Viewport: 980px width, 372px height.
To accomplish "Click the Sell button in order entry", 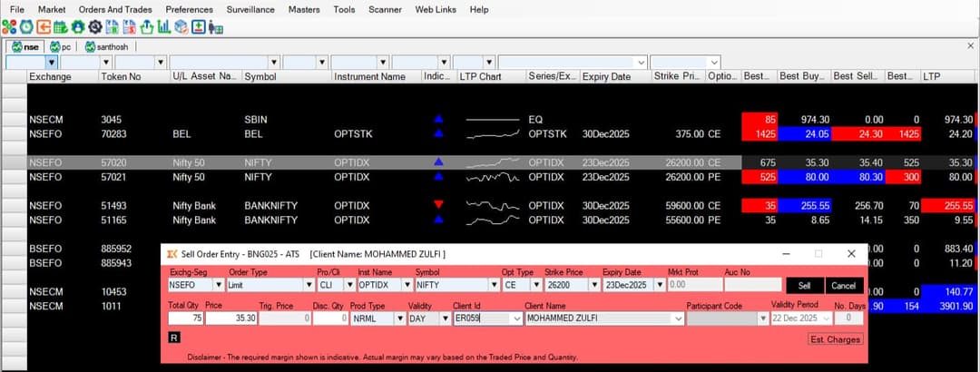I will (804, 286).
